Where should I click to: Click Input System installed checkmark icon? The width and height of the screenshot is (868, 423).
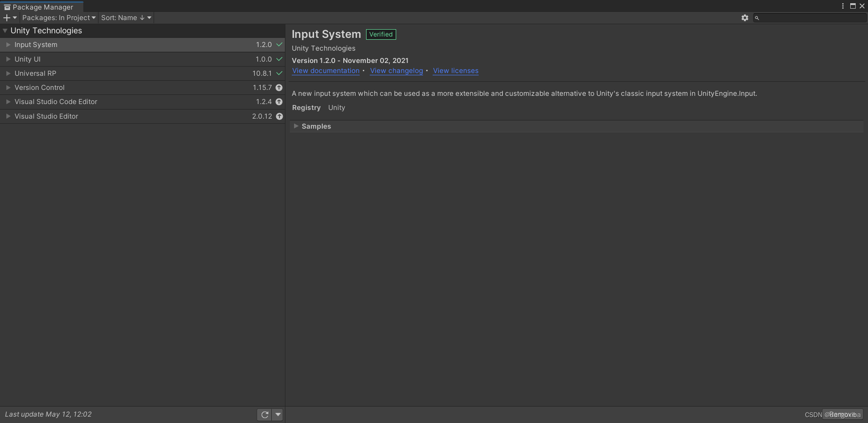[x=279, y=45]
